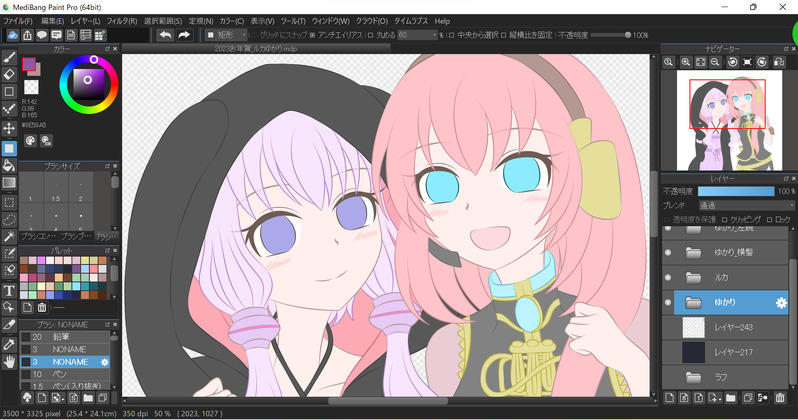Image resolution: width=798 pixels, height=420 pixels.
Task: Select レイヤー-217 layer
Action: [725, 352]
